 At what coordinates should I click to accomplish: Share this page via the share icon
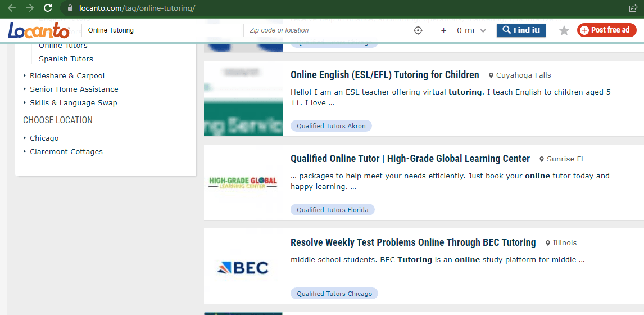(x=633, y=8)
